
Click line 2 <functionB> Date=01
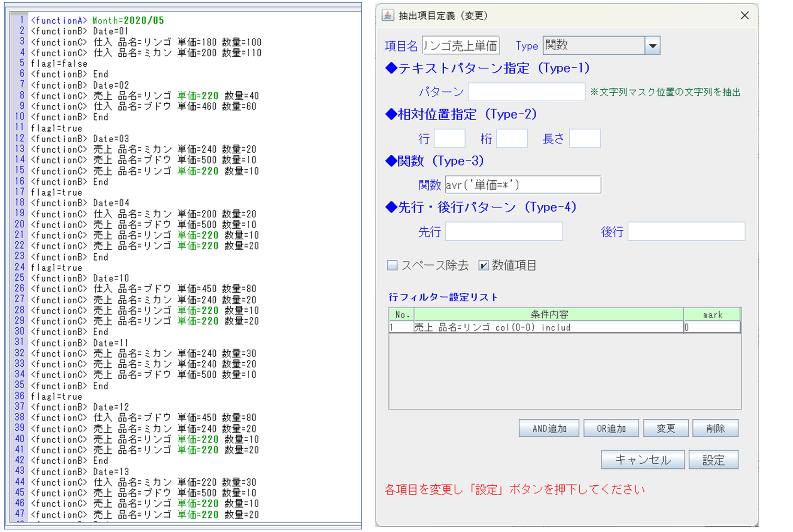tap(80, 31)
